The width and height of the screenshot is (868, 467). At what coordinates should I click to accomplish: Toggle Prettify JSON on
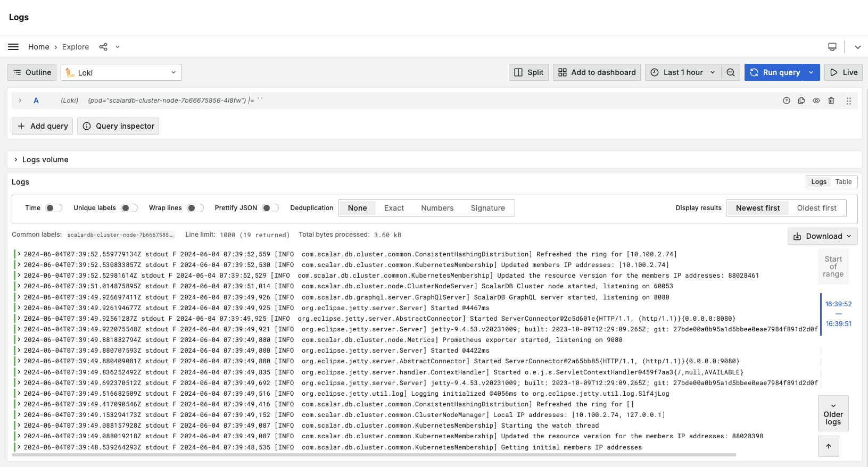coord(270,208)
